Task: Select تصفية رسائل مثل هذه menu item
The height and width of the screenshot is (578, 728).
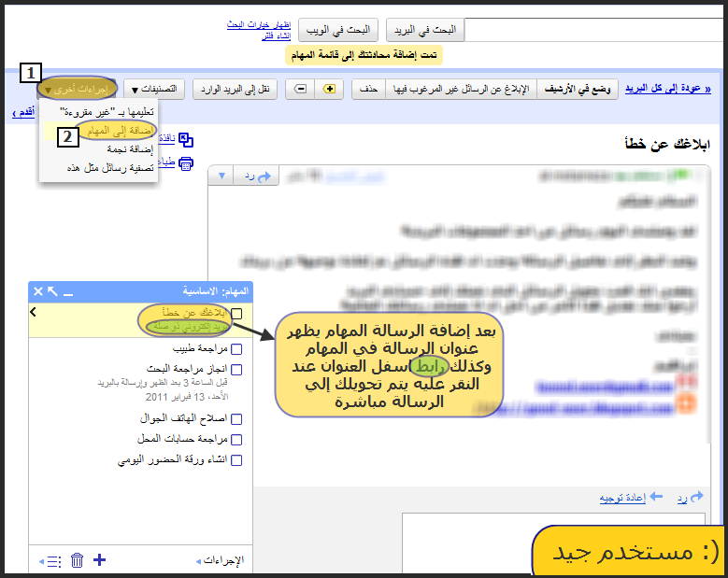Action: tap(99, 168)
